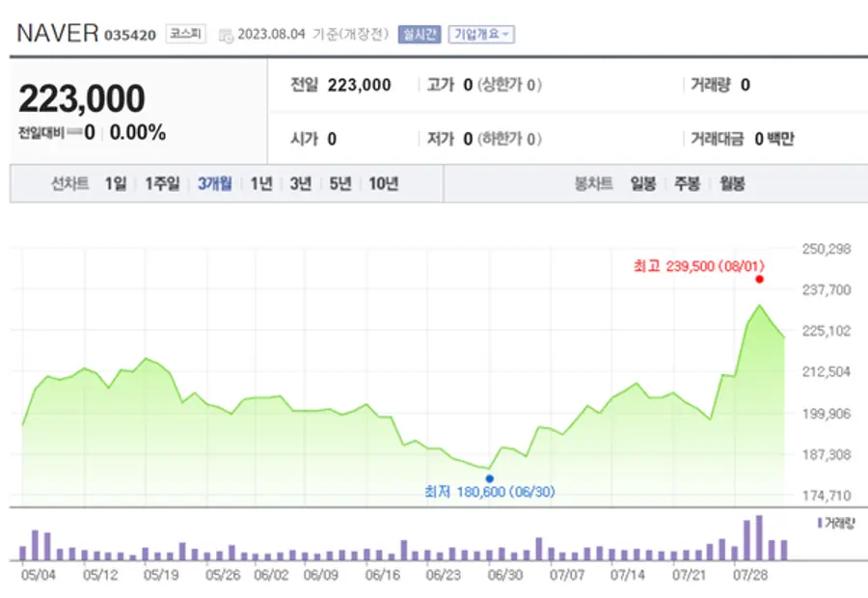Switch to the 1주일 chart period
The image size is (868, 598).
[x=162, y=183]
